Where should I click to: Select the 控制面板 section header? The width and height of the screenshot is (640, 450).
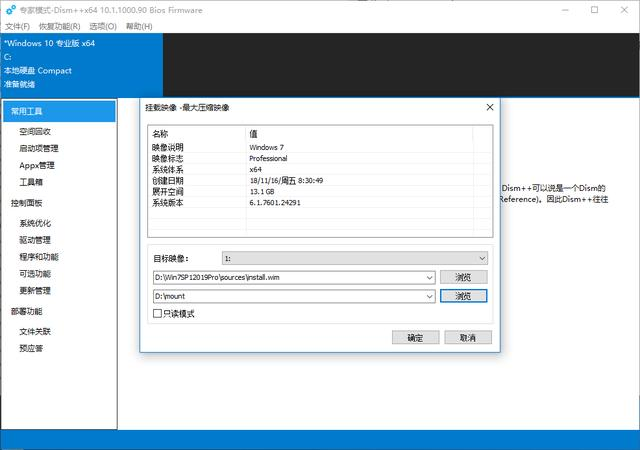27,203
